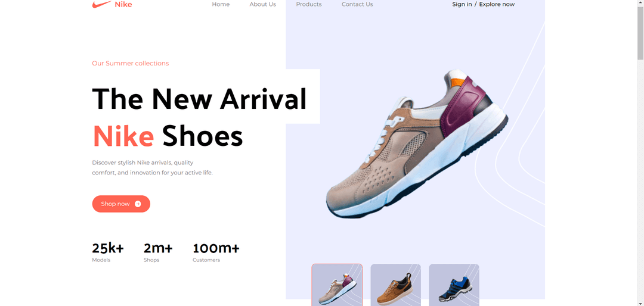
Task: Click the 25k+ Models statistic
Action: tap(107, 252)
